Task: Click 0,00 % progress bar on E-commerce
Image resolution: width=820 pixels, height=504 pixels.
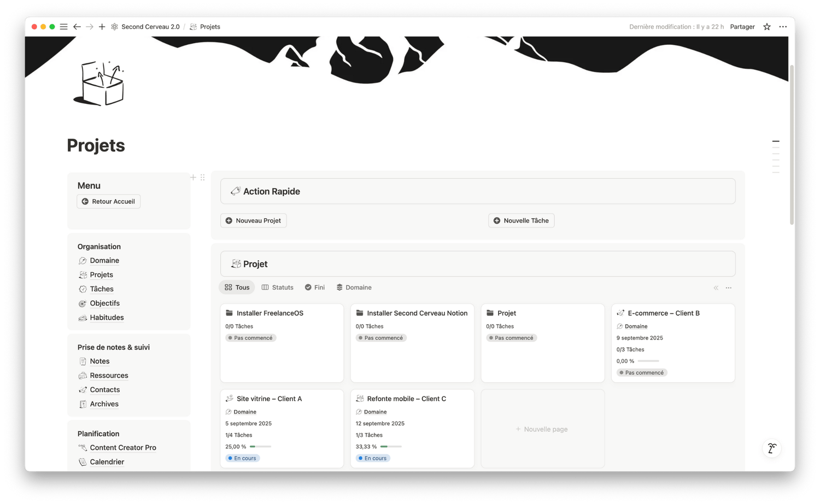Action: click(648, 361)
